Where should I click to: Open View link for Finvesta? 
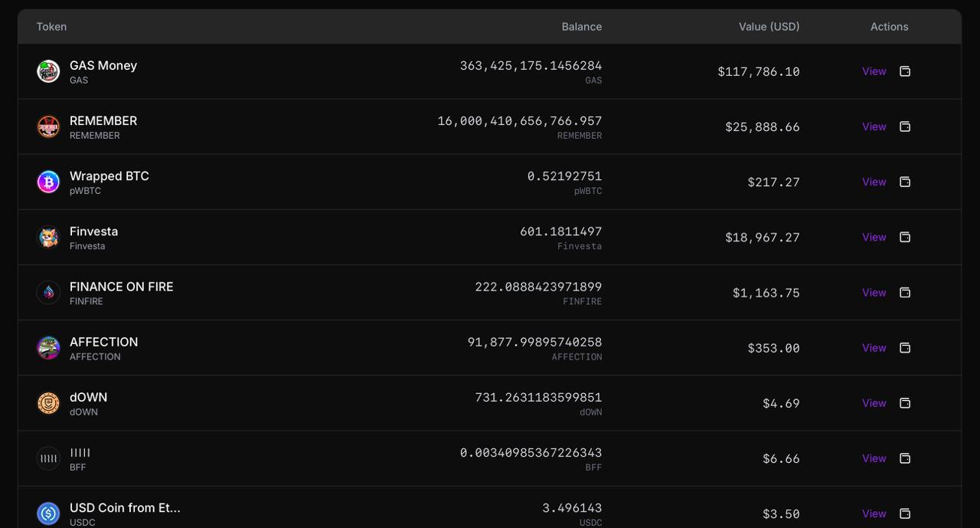[874, 237]
